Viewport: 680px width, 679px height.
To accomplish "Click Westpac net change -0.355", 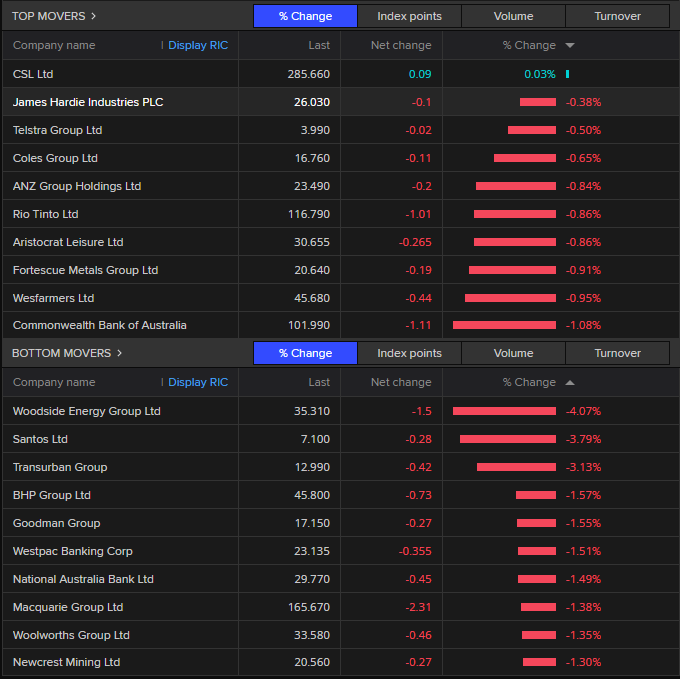I will 415,551.
